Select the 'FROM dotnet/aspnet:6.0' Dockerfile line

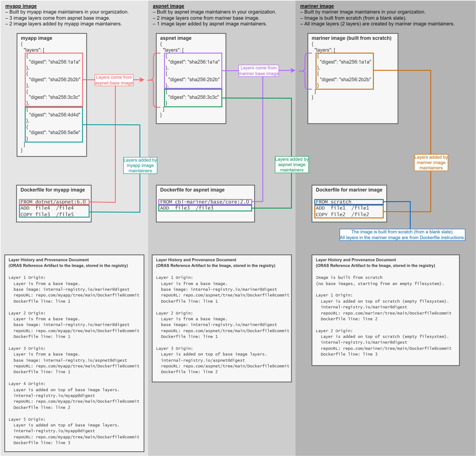click(54, 202)
